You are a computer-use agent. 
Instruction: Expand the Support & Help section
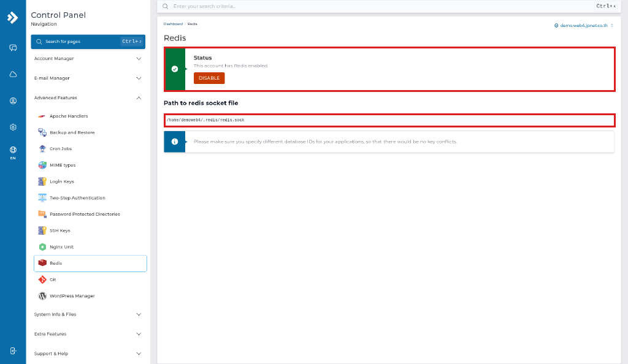click(88, 354)
